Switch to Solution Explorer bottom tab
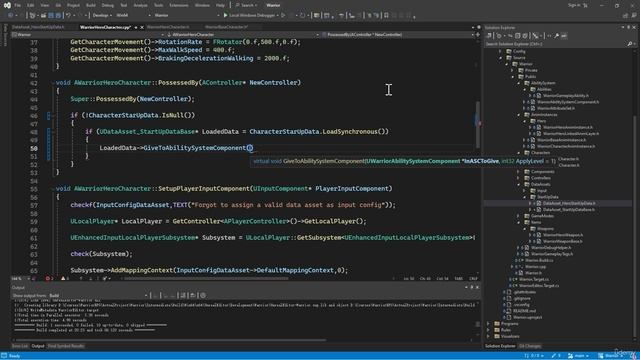Image resolution: width=640 pixels, height=360 pixels. point(500,346)
